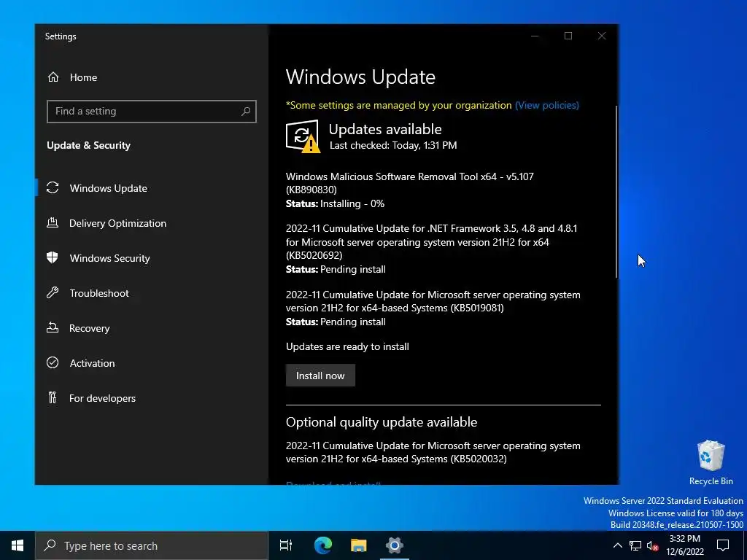
Task: Click the Windows Security shield icon
Action: (x=53, y=257)
